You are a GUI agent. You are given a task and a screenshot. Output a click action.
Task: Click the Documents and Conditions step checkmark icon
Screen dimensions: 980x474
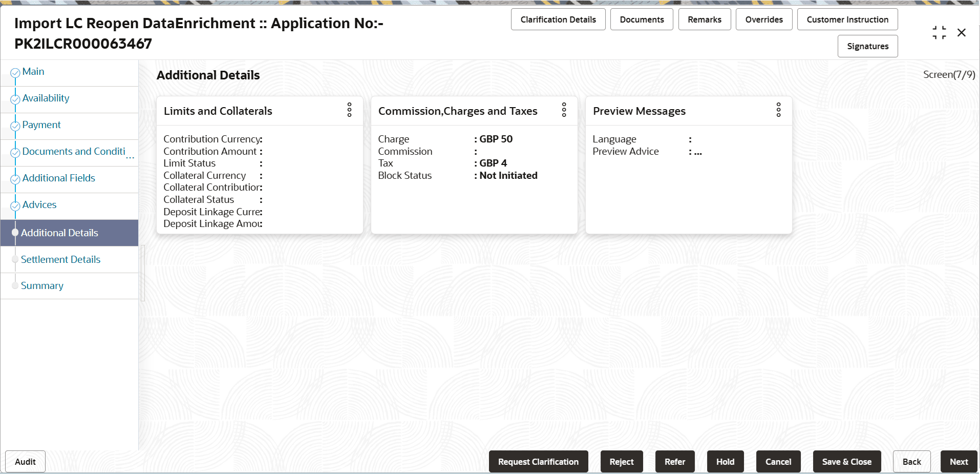tap(15, 153)
